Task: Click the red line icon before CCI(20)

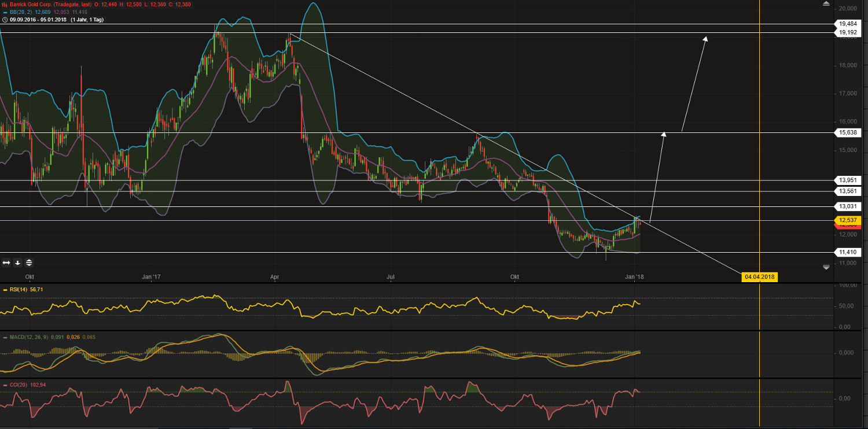Action: pyautogui.click(x=4, y=384)
